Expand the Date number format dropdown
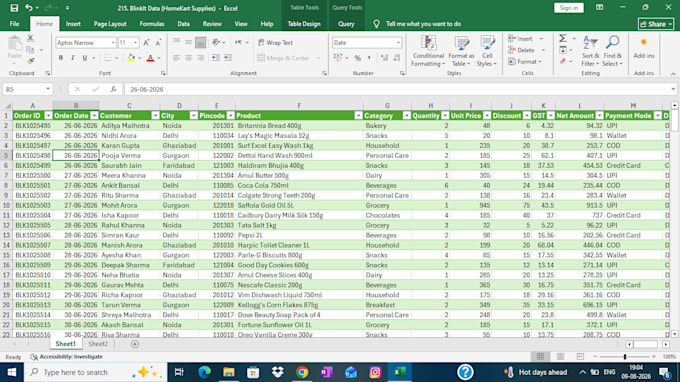The image size is (680, 382). 398,42
